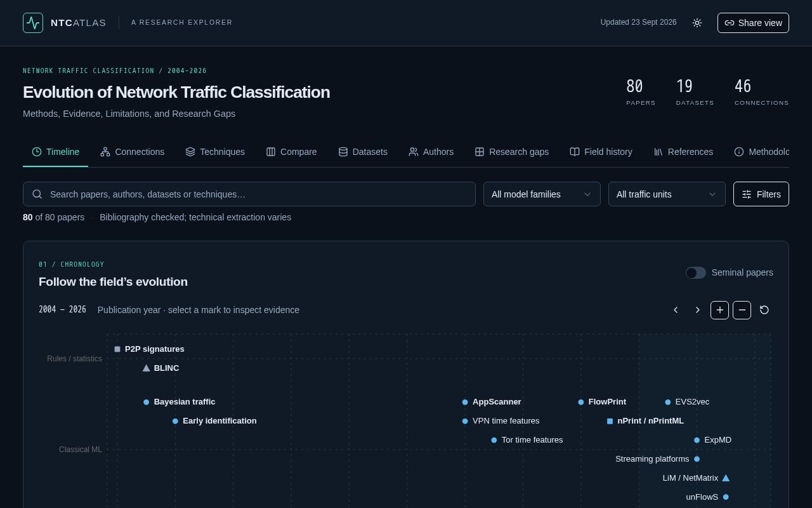Zoom out the timeline with minus icon

(x=742, y=310)
